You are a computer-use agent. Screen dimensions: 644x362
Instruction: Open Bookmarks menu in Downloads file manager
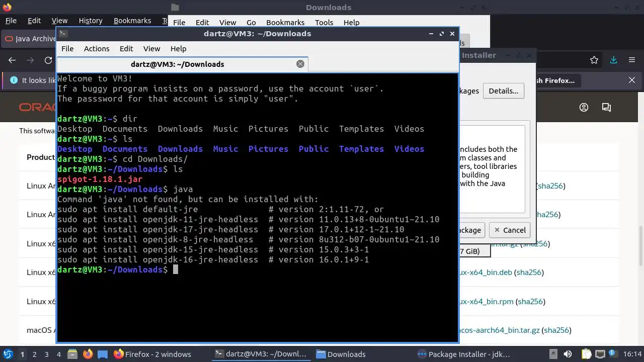click(x=285, y=23)
